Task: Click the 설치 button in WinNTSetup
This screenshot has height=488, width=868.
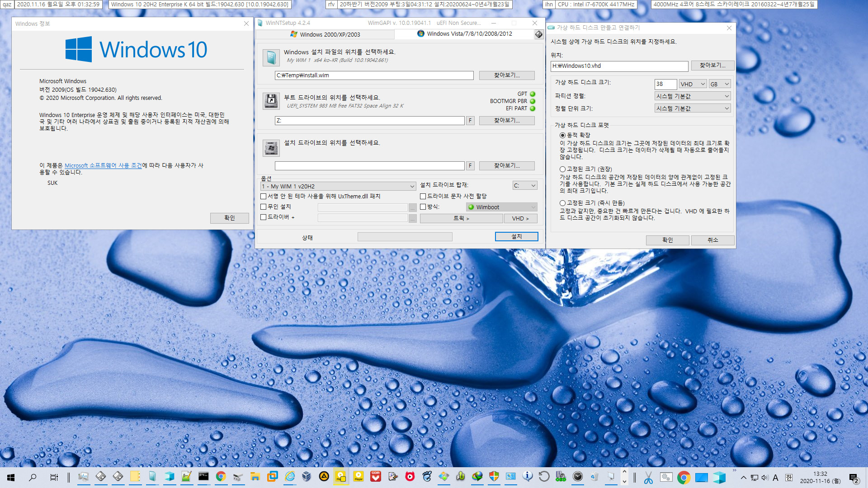Action: pyautogui.click(x=516, y=237)
